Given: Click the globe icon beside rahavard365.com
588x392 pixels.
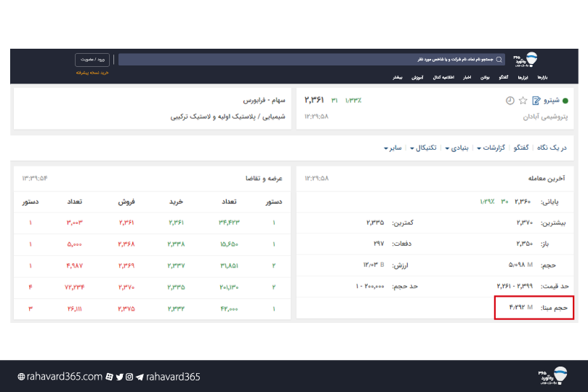Looking at the screenshot, I should tap(21, 377).
